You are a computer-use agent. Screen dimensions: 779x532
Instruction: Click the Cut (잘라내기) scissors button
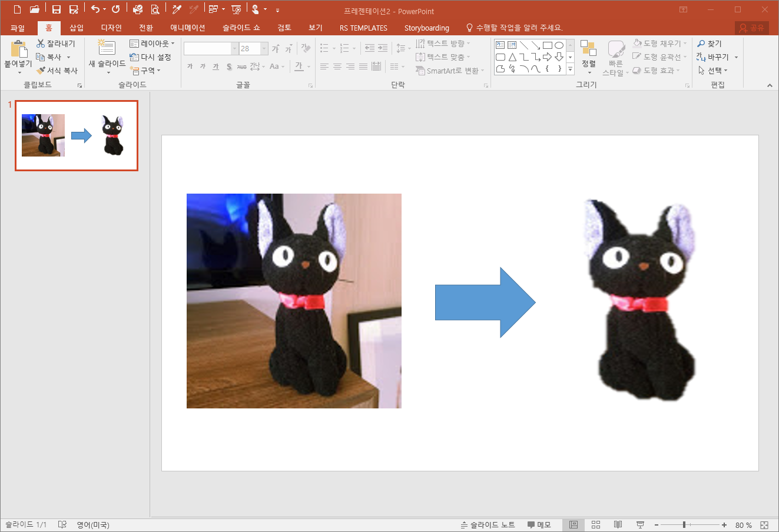56,44
